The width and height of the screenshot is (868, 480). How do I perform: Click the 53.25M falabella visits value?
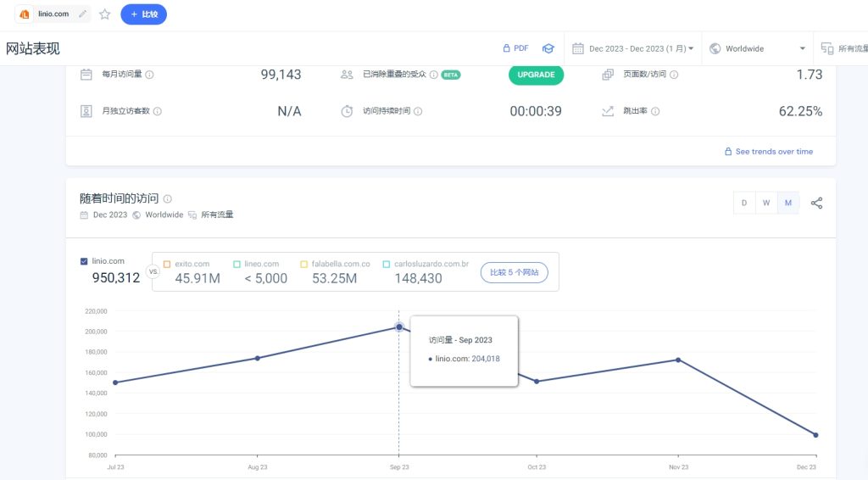[334, 278]
